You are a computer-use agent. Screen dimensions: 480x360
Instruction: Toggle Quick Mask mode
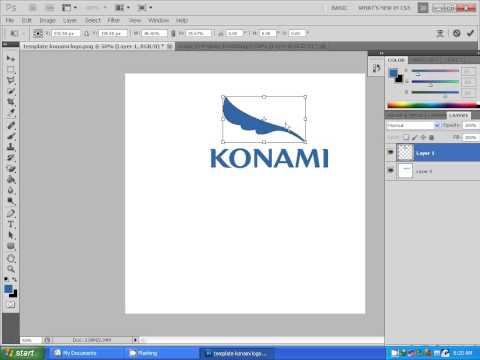tap(11, 304)
